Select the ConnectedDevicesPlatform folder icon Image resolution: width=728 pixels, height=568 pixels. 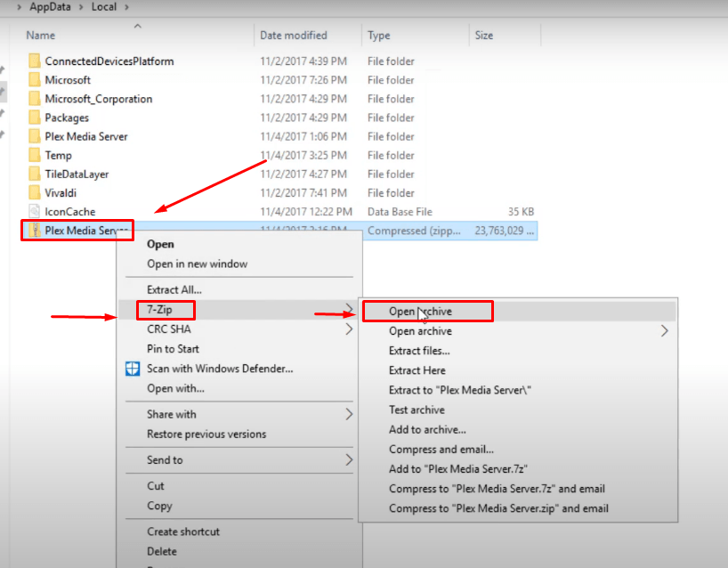coord(35,61)
